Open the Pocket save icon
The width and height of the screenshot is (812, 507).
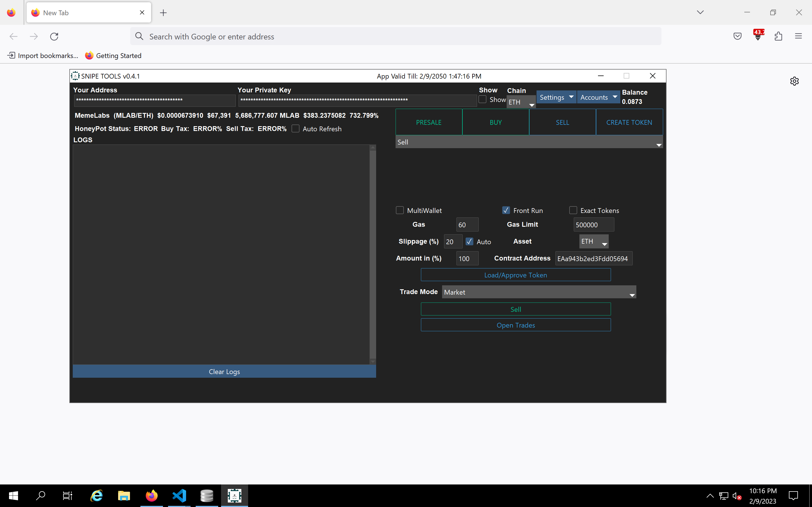(737, 36)
